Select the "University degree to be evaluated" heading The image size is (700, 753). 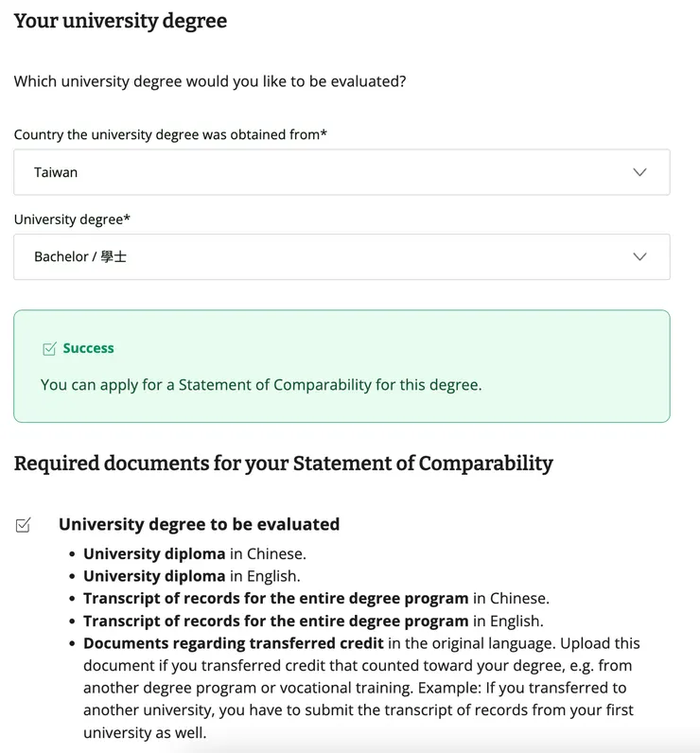click(x=199, y=524)
